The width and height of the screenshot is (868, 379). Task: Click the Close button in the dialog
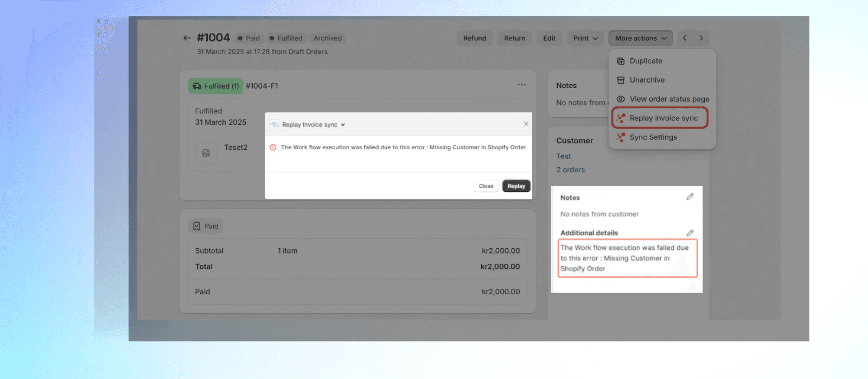486,186
